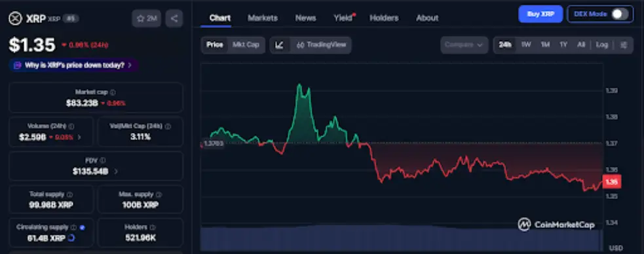Select the 1M time range
The image size is (644, 254).
pos(545,45)
